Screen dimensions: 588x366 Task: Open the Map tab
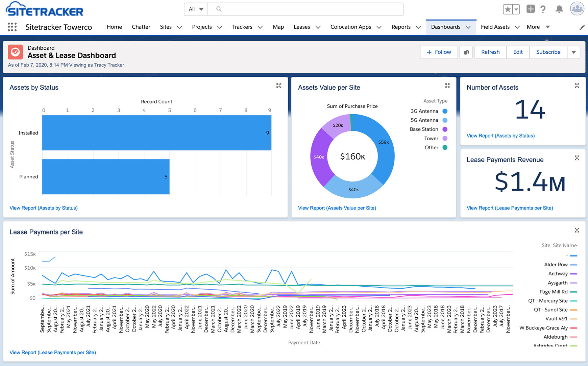[x=278, y=27]
